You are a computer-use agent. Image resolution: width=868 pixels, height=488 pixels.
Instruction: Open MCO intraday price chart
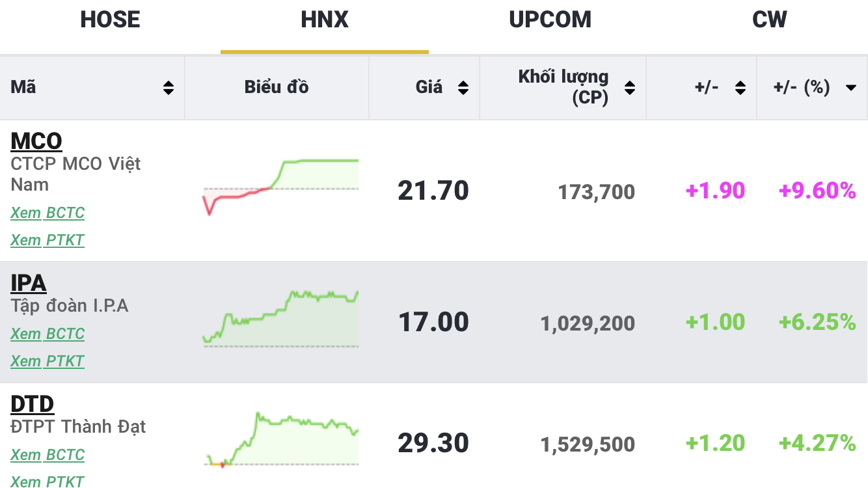coord(280,187)
